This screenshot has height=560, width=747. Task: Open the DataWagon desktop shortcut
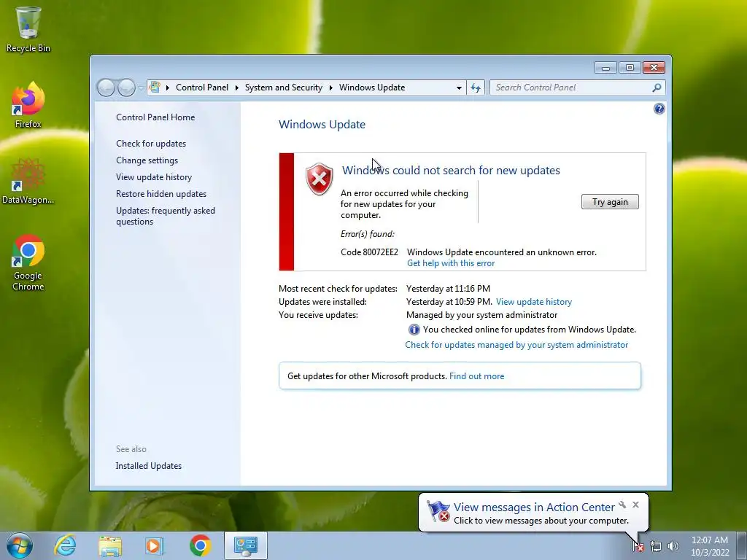(x=28, y=181)
